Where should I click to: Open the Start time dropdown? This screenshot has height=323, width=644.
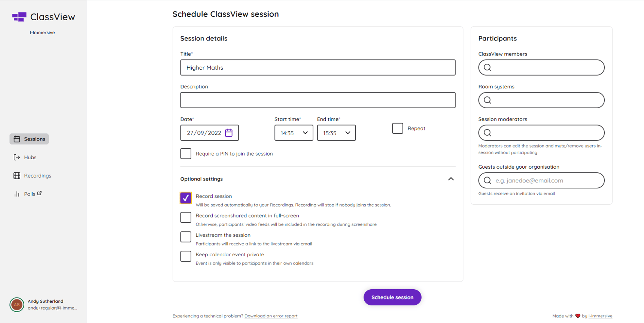[293, 133]
